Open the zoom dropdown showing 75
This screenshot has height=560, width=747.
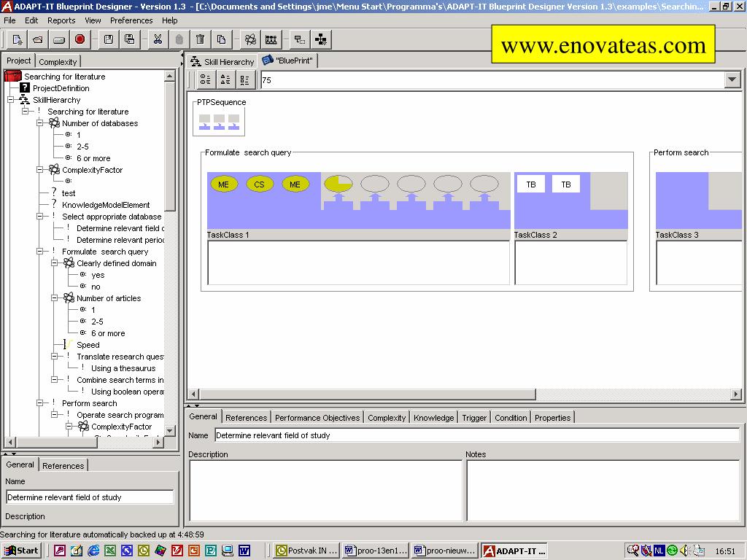732,80
